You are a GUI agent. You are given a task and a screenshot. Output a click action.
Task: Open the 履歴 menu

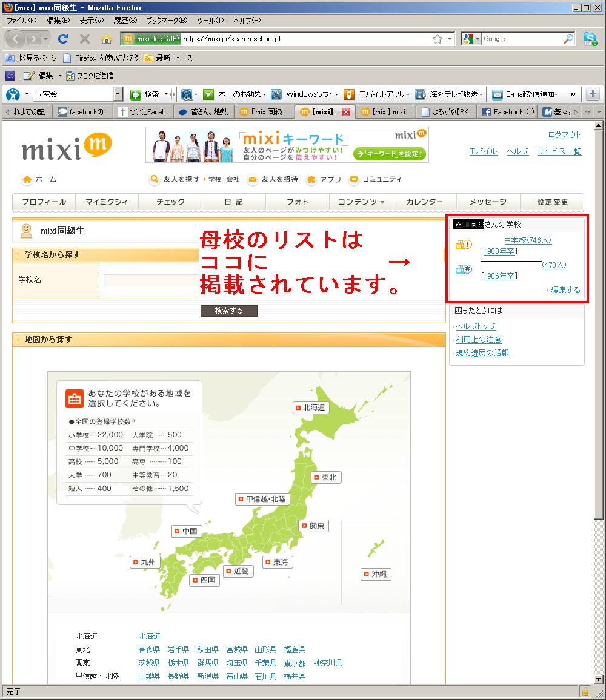tap(125, 21)
